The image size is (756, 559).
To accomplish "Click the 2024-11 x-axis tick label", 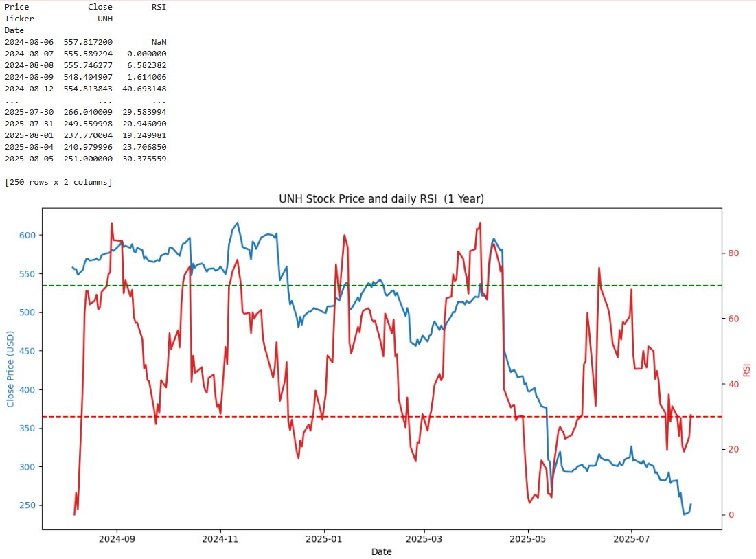I will click(x=220, y=539).
